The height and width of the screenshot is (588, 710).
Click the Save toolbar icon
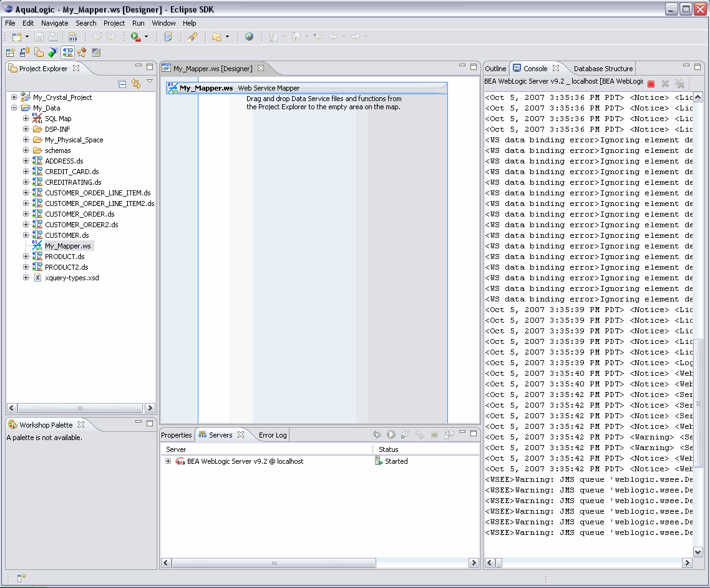coord(39,37)
